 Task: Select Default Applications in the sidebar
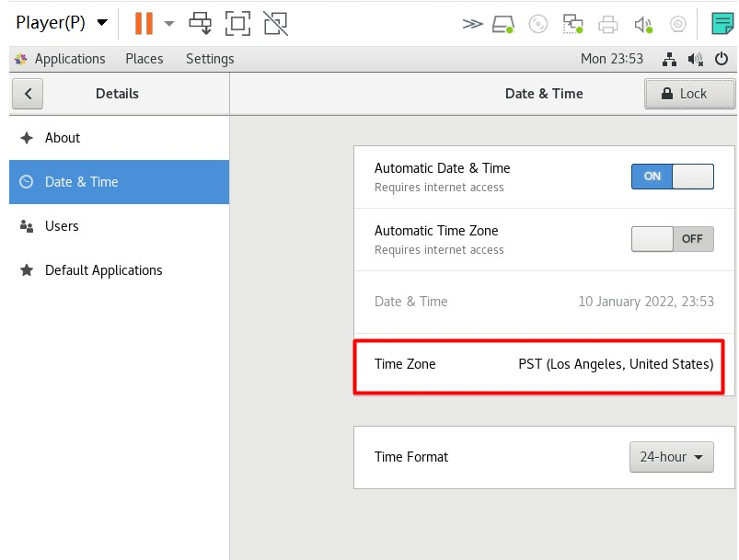click(120, 270)
